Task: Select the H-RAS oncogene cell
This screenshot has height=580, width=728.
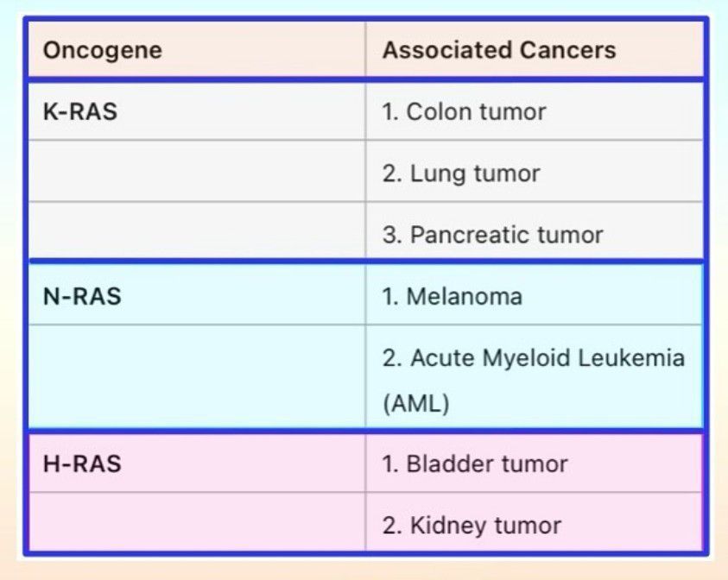Action: (82, 464)
